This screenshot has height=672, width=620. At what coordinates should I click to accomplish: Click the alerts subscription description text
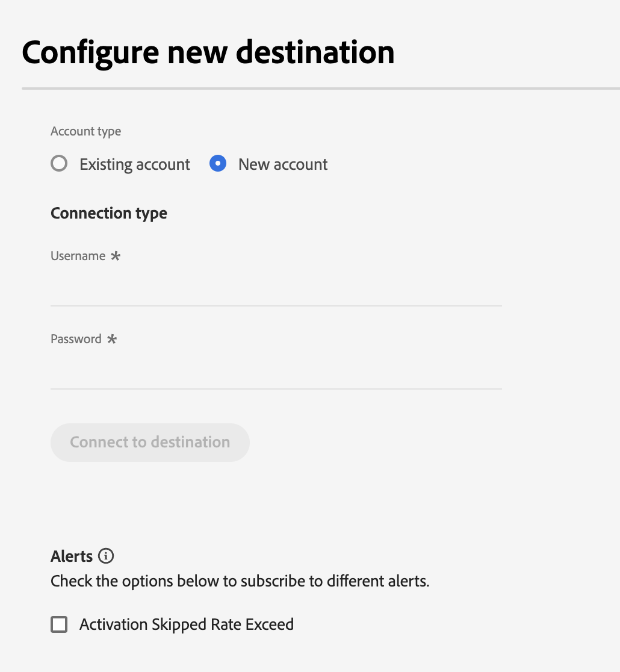click(x=240, y=581)
